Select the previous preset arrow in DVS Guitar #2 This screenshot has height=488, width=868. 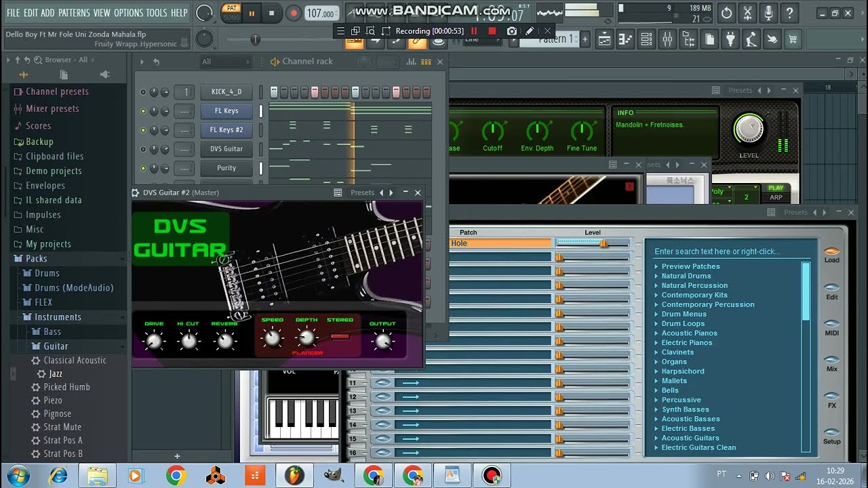(x=382, y=192)
